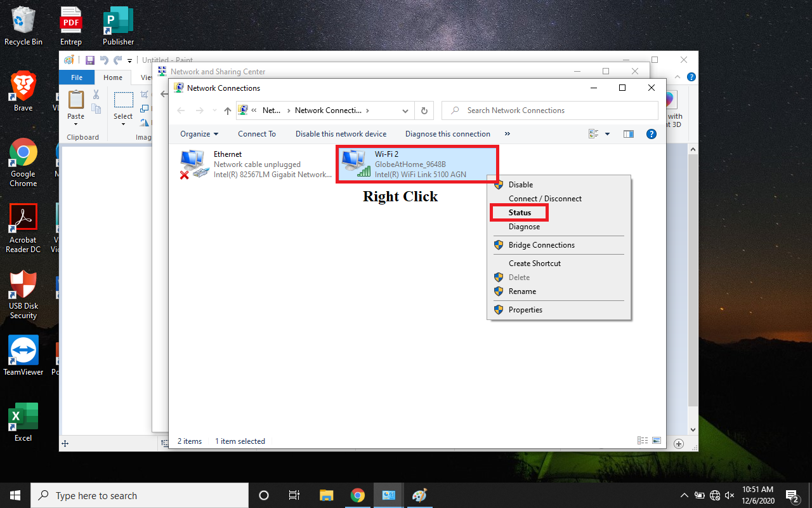Open Recent locations dropdown next to Forward
This screenshot has height=508, width=812.
click(x=214, y=111)
